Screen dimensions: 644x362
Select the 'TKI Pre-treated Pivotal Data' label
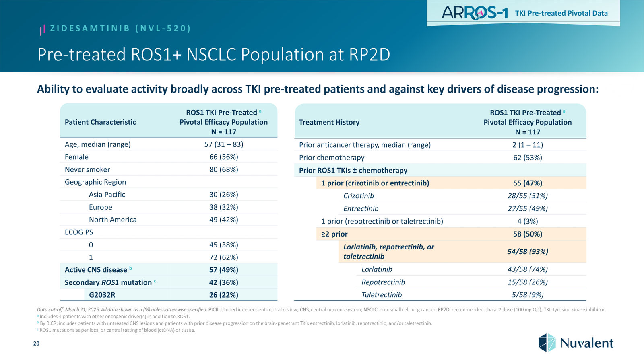point(561,13)
